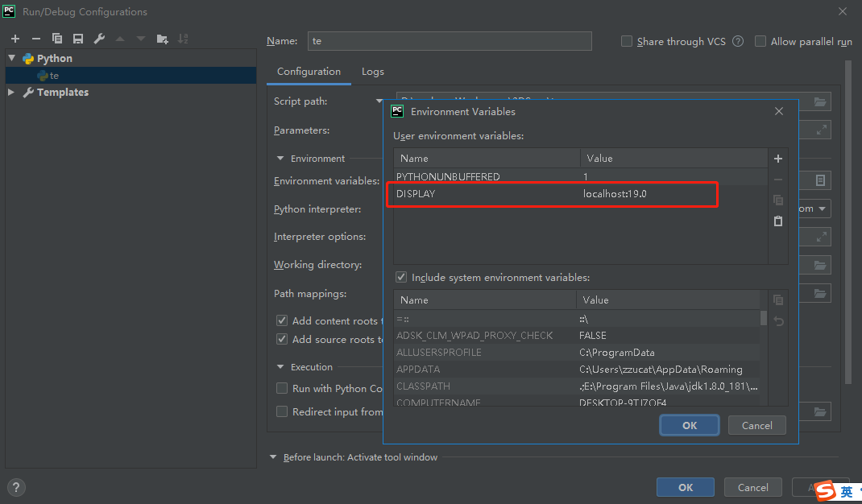The image size is (862, 504).
Task: Copy the selected configuration
Action: pyautogui.click(x=56, y=38)
